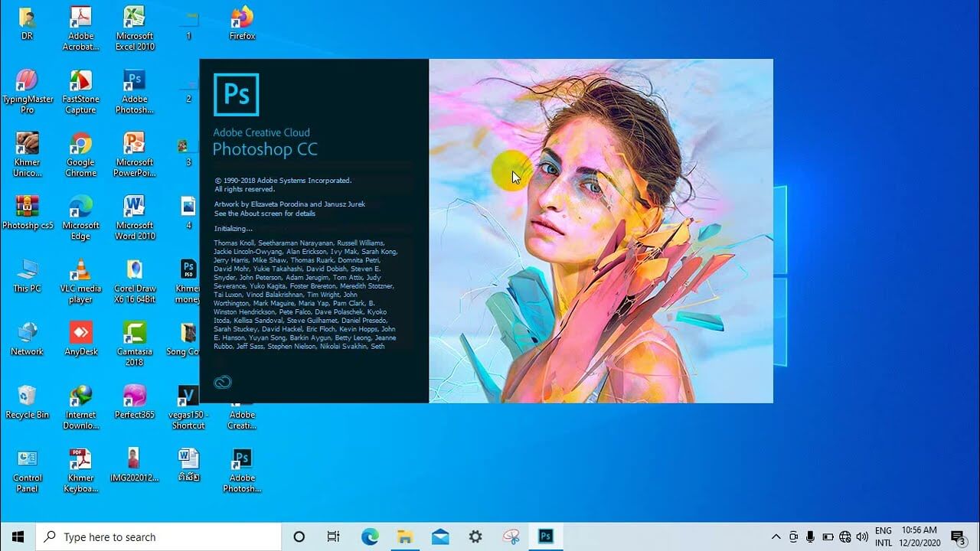The height and width of the screenshot is (551, 980).
Task: Open Cortana from the taskbar circle
Action: pyautogui.click(x=299, y=536)
